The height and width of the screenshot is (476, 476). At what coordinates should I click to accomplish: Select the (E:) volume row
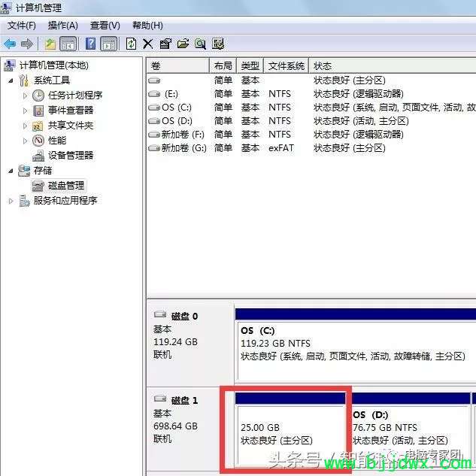(311, 94)
